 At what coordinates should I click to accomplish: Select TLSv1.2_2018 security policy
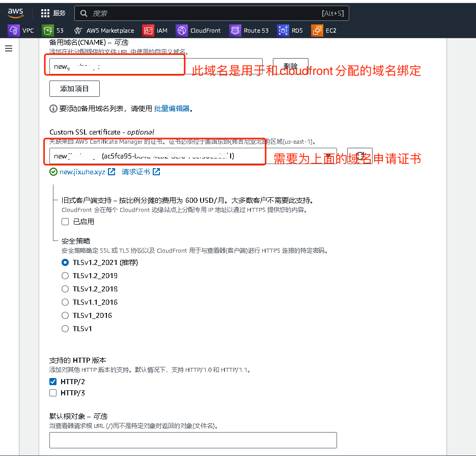[65, 289]
